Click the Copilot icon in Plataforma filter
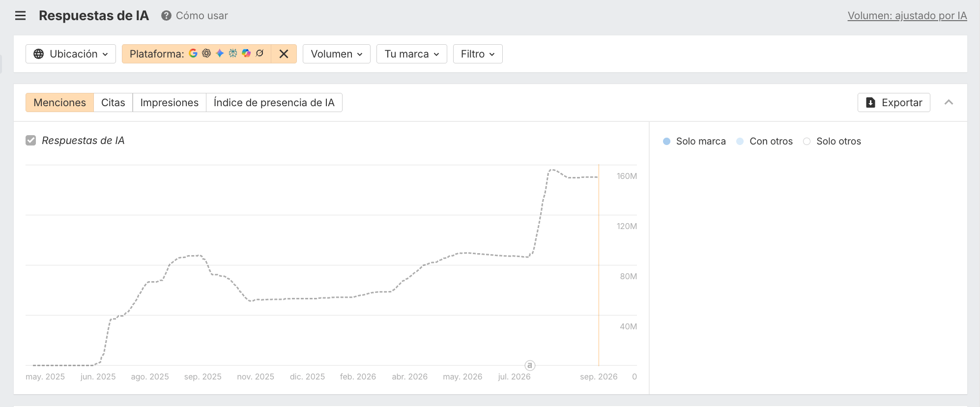The width and height of the screenshot is (980, 407). click(x=246, y=53)
